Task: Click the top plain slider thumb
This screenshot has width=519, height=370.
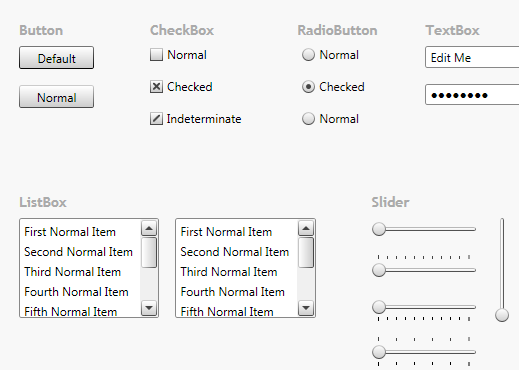Action: [x=379, y=229]
